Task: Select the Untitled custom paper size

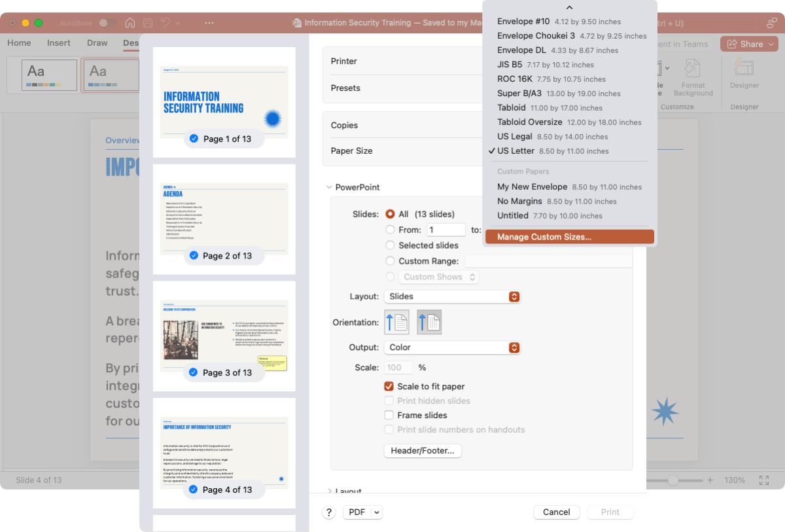Action: pos(570,216)
